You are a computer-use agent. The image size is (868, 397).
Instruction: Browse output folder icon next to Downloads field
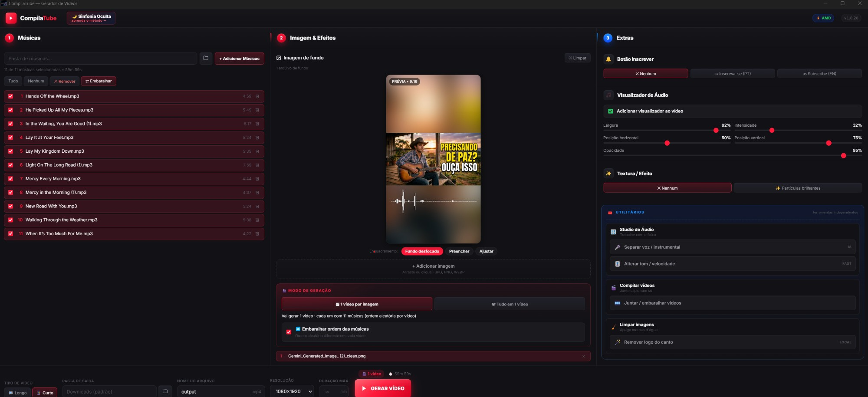[x=165, y=391]
